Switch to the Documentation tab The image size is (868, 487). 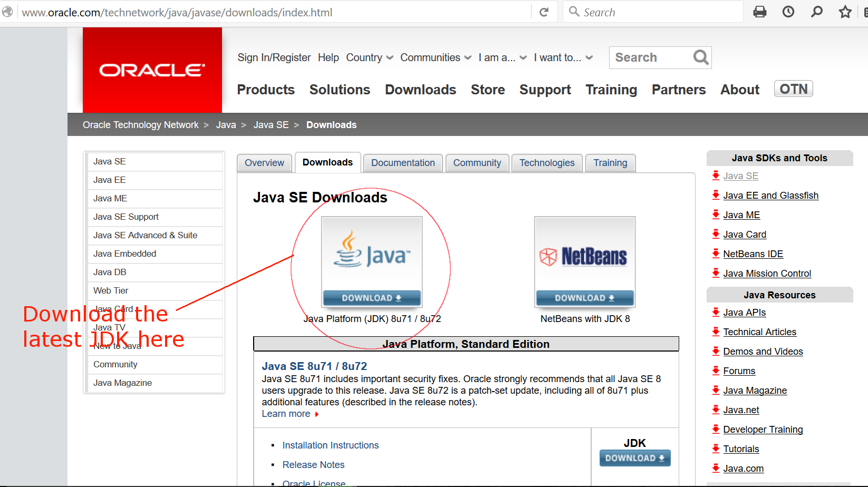point(402,163)
